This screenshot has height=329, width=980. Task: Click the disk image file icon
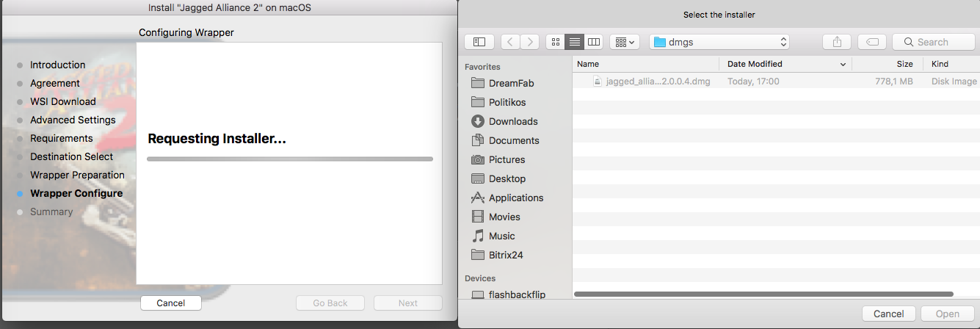point(598,82)
